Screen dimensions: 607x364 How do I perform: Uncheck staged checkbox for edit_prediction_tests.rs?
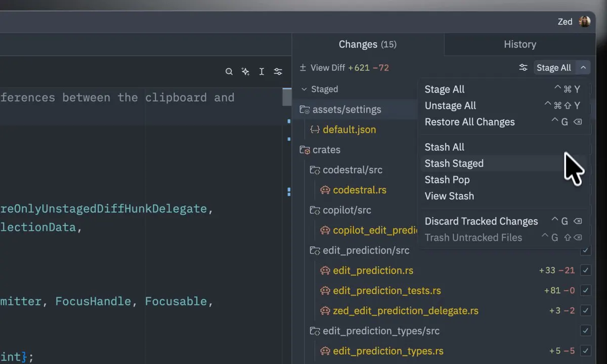click(586, 291)
